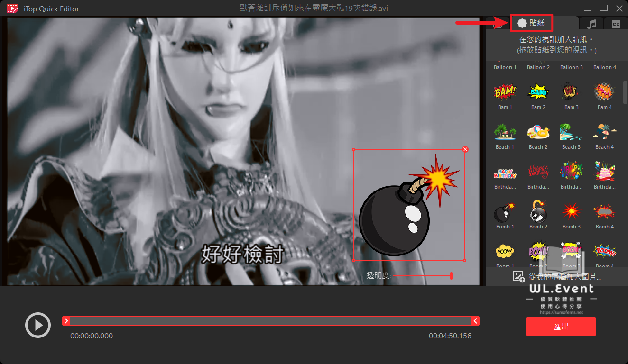Click the sticker list scrollbar
Image resolution: width=628 pixels, height=364 pixels.
[x=625, y=92]
